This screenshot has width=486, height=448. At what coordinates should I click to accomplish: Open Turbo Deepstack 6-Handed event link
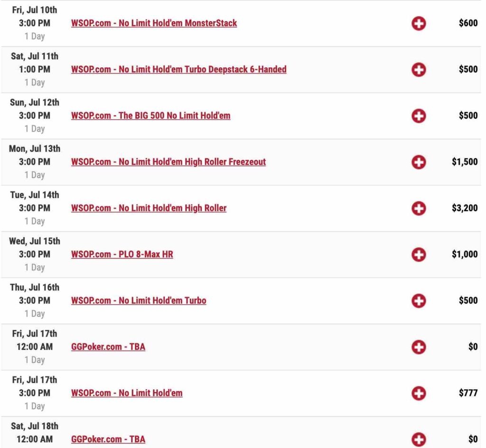click(179, 69)
